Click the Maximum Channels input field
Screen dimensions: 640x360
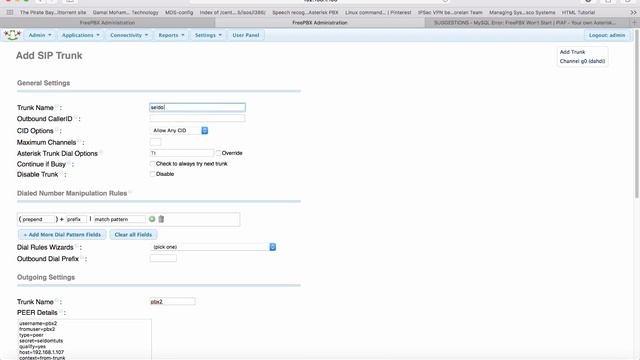(x=156, y=142)
